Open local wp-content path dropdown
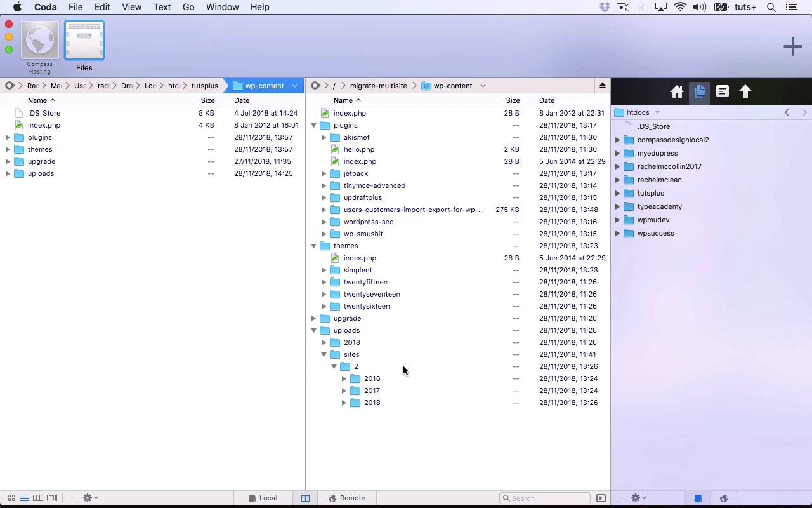The image size is (812, 508). 294,86
